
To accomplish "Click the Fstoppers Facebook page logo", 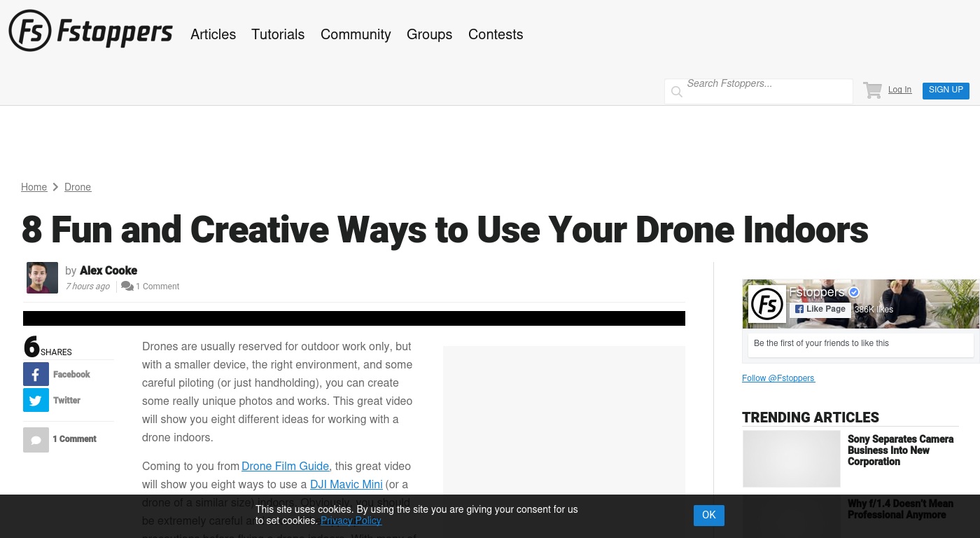I will tap(767, 304).
